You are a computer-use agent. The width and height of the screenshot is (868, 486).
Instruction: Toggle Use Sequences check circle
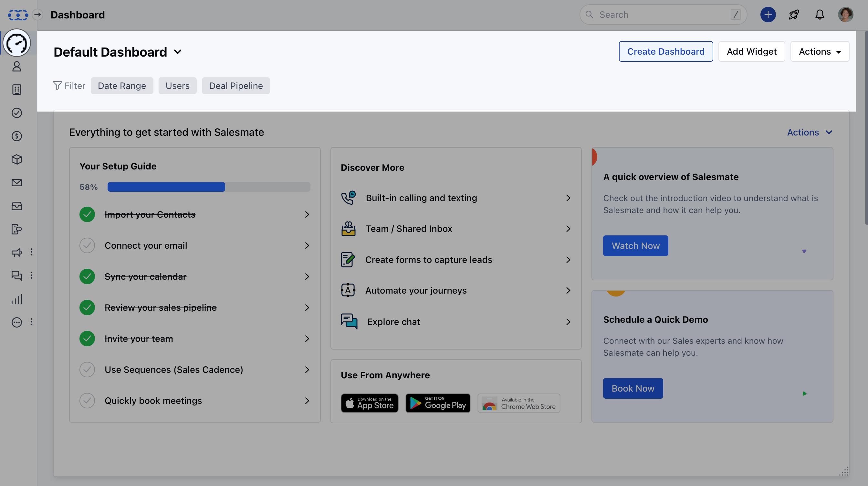coord(87,370)
